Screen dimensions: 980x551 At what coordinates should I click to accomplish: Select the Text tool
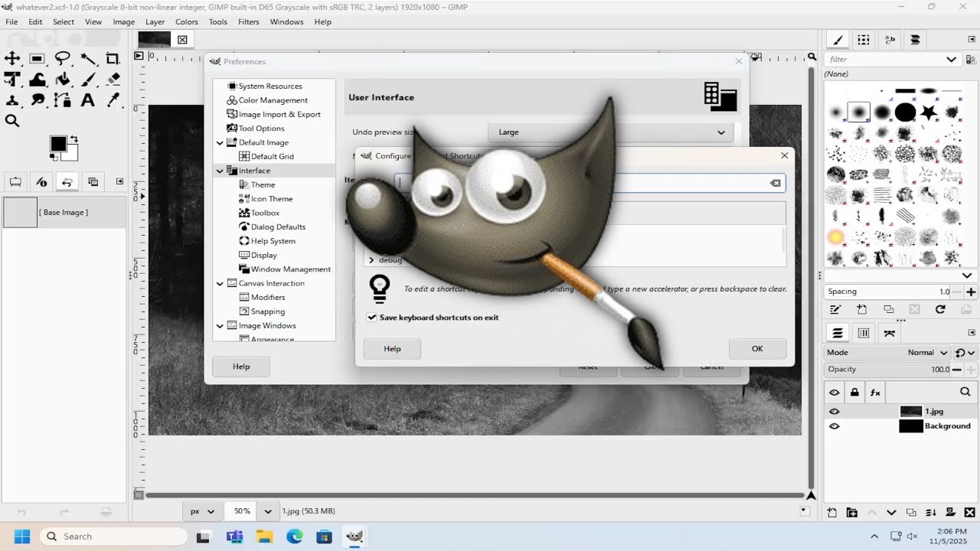88,99
